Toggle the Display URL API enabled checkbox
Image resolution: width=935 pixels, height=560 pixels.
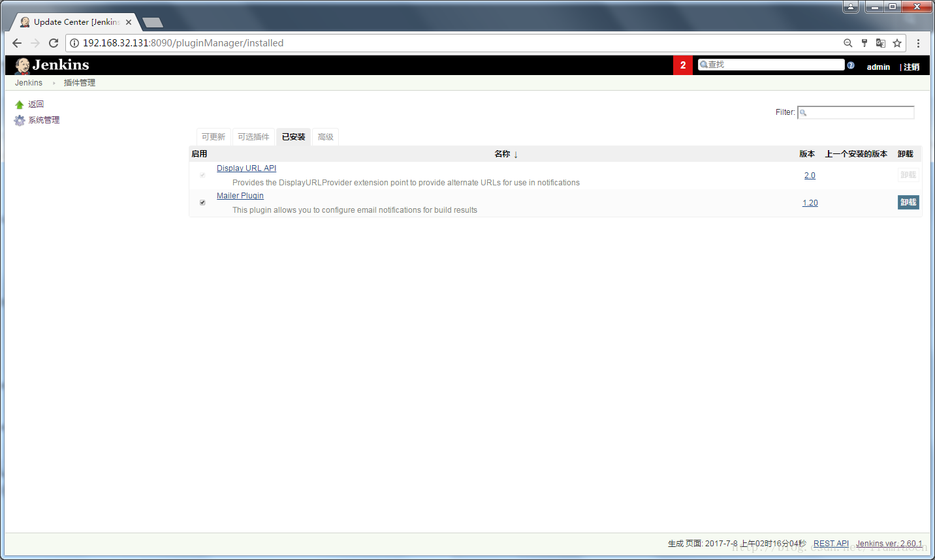click(202, 175)
